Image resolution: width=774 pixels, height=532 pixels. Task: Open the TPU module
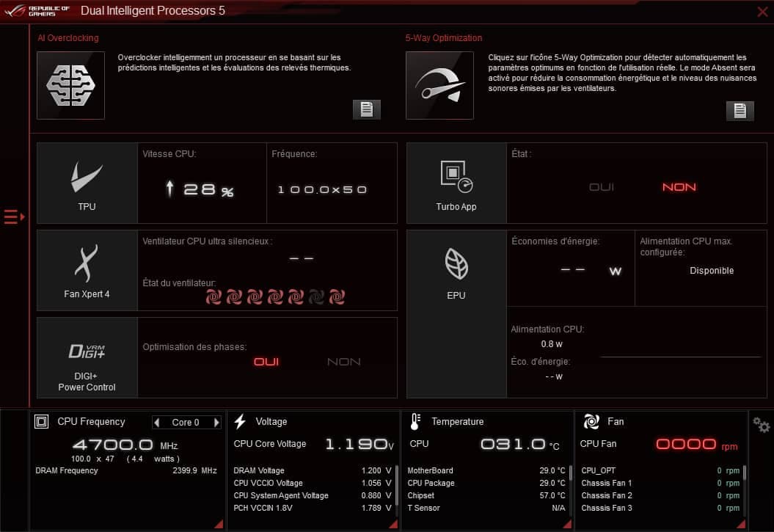click(87, 183)
